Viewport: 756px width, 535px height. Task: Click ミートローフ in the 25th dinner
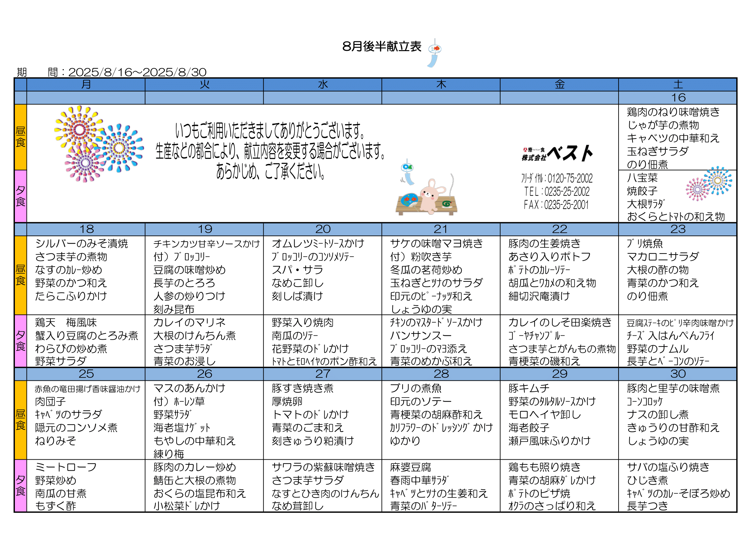pyautogui.click(x=66, y=467)
